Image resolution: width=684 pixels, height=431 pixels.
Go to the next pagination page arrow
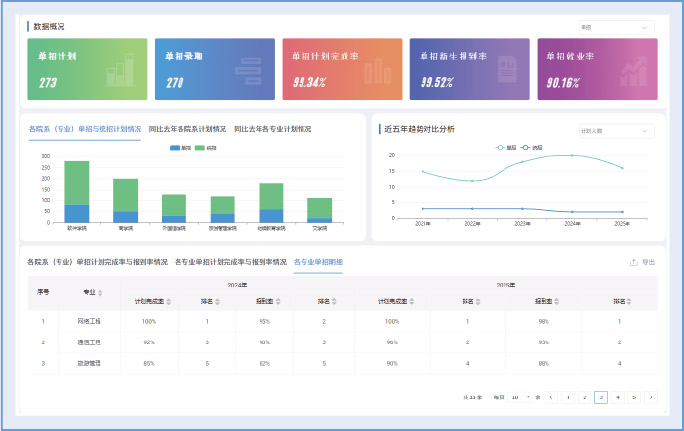point(651,397)
